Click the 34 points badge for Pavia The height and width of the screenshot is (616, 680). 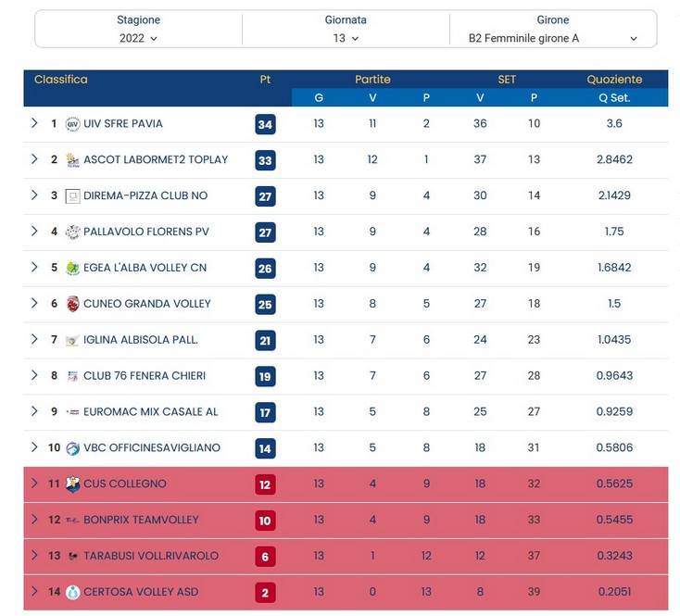(x=265, y=124)
